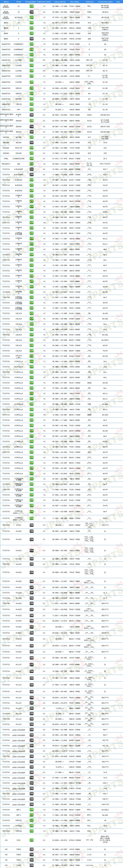This screenshot has width=123, height=868.
Task: Click fuel icon in Nissan URVAN row
Action: click(31, 153)
